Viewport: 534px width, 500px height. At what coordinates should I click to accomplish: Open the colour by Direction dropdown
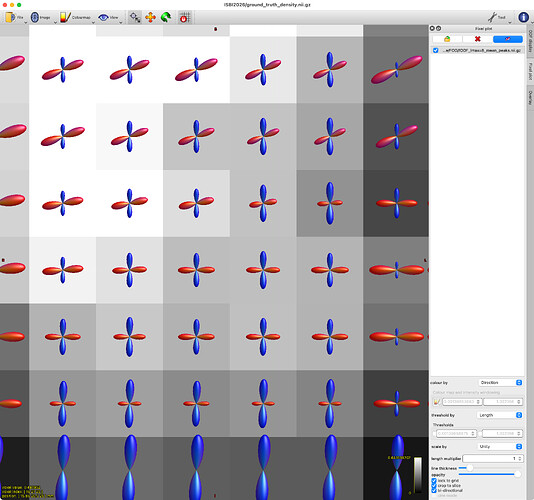tap(500, 382)
